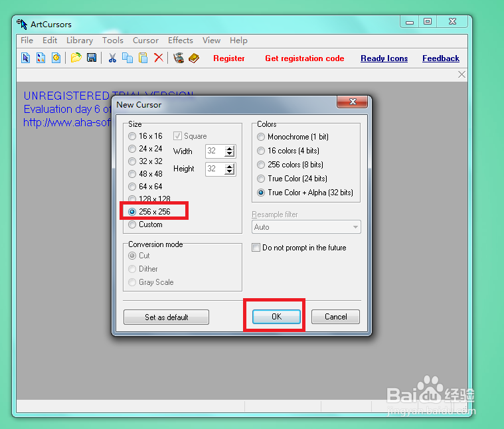Choose True Color + Alpha (32 bits)
The image size is (504, 429).
[x=305, y=193]
